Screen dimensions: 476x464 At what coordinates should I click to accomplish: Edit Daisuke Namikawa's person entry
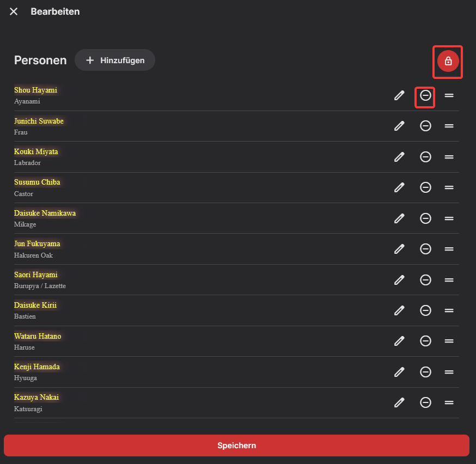point(399,218)
